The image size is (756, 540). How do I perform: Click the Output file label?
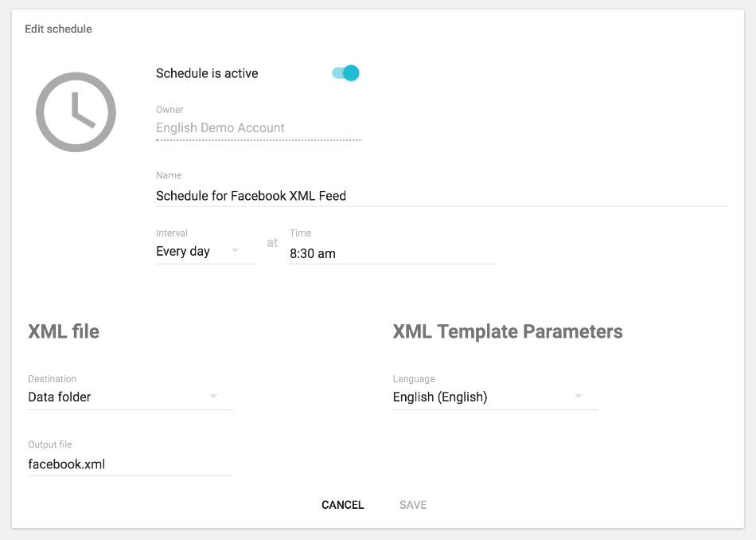coord(50,444)
